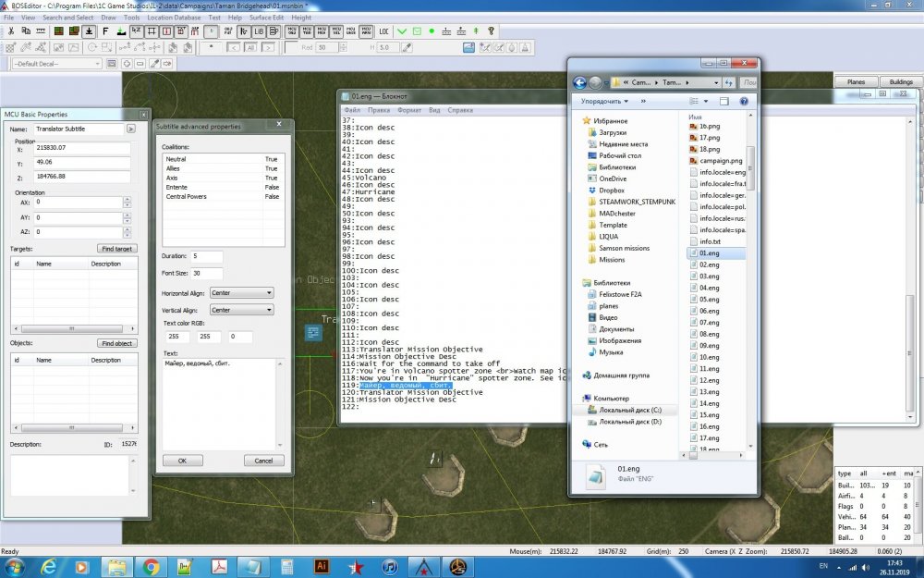Click the key icon in top toolbar

pos(491,31)
